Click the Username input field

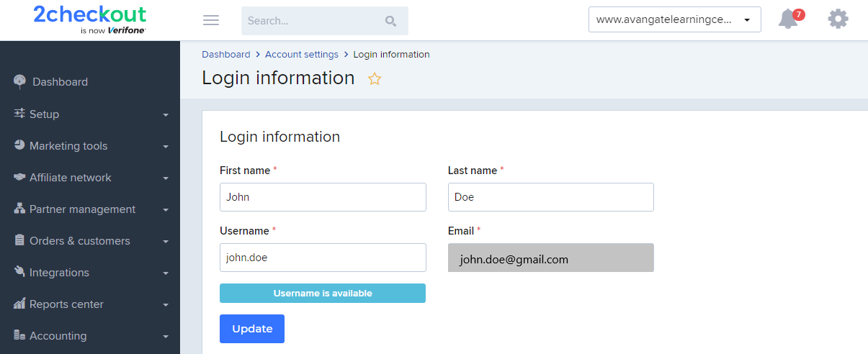coord(323,258)
